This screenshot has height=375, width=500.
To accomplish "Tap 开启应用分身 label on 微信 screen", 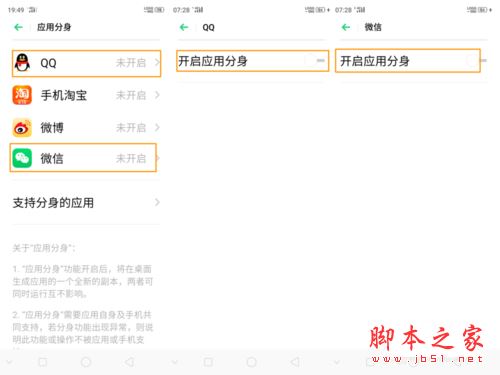I will point(375,61).
